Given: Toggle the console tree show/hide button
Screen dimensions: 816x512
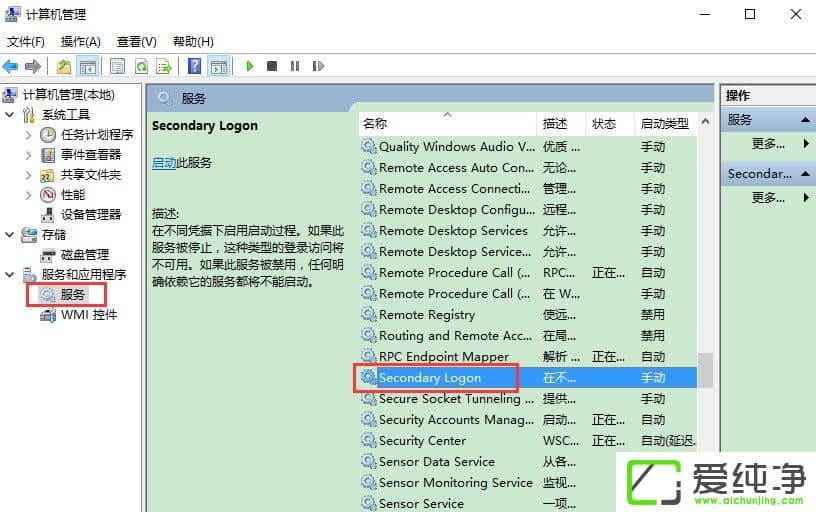Looking at the screenshot, I should pyautogui.click(x=88, y=67).
